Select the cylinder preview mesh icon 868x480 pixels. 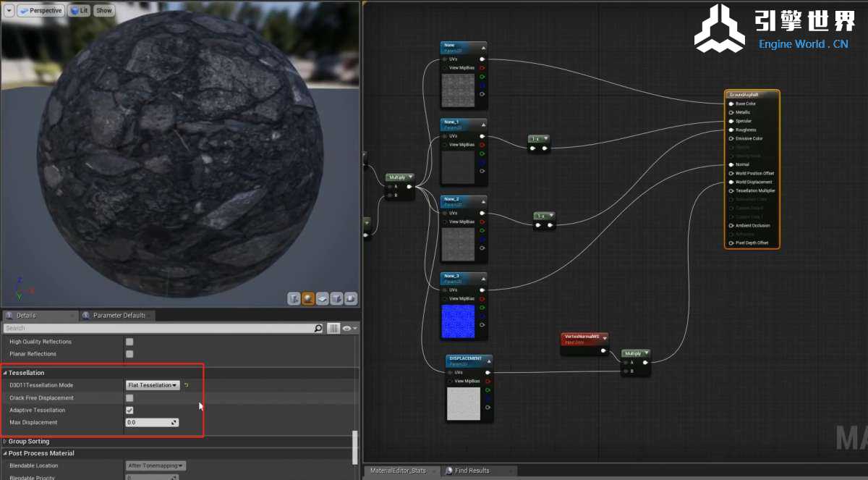pyautogui.click(x=294, y=298)
